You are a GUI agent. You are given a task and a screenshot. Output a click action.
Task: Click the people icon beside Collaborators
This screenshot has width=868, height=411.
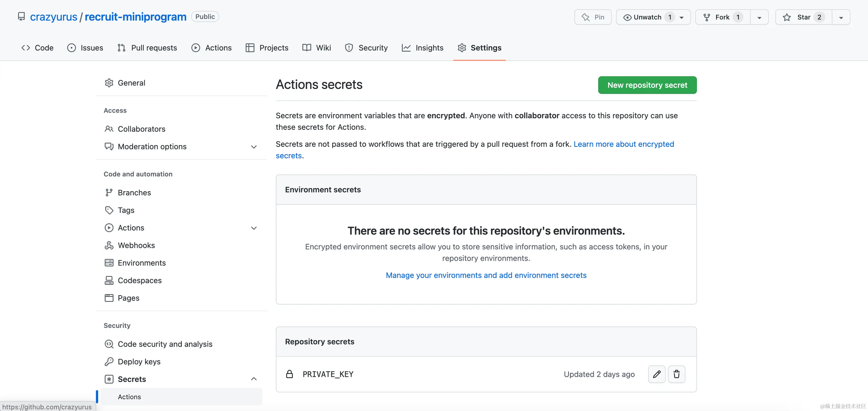click(109, 129)
